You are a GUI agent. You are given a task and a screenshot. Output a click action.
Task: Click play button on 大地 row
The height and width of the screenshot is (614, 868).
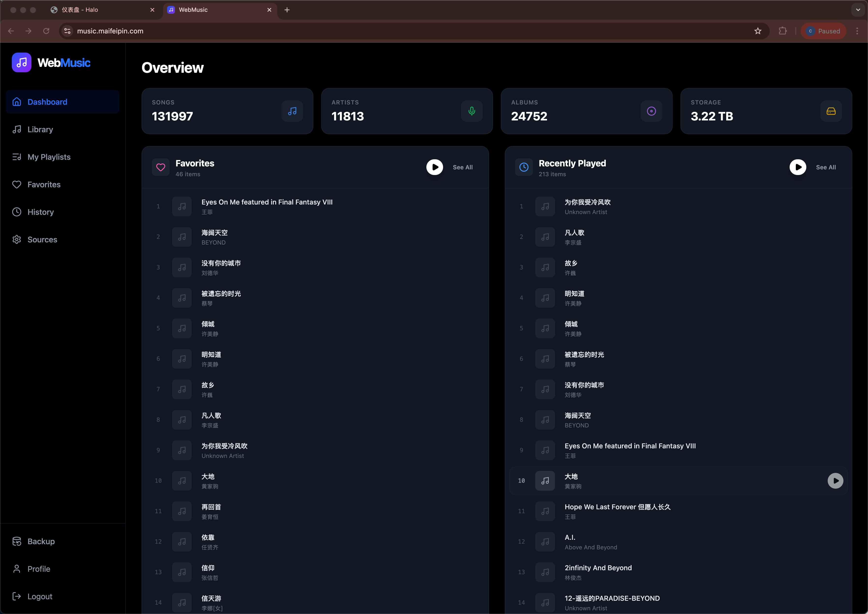pyautogui.click(x=835, y=481)
